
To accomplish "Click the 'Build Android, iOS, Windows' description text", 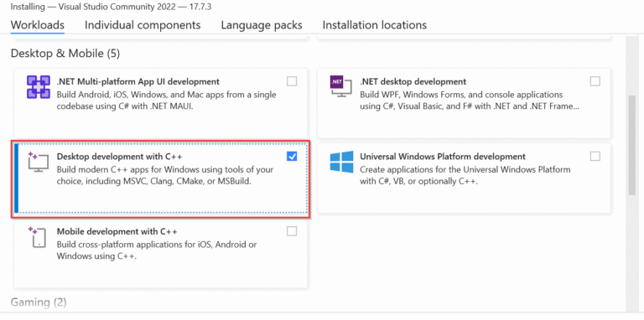I will tap(166, 101).
